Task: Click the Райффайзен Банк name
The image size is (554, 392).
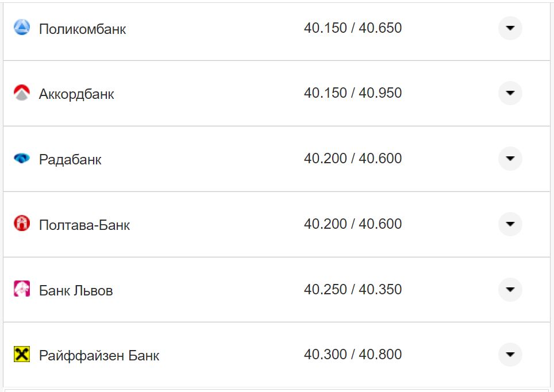Action: (99, 356)
